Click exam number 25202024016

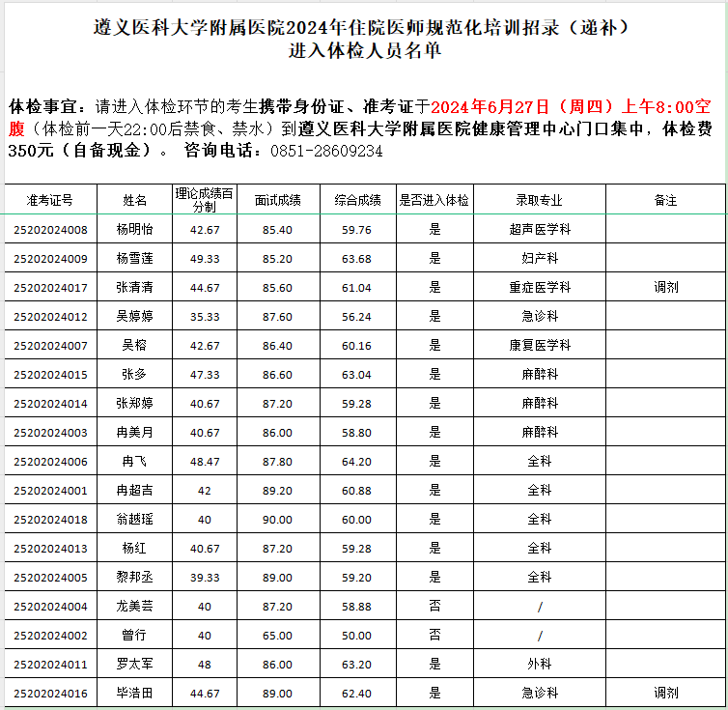[50, 694]
